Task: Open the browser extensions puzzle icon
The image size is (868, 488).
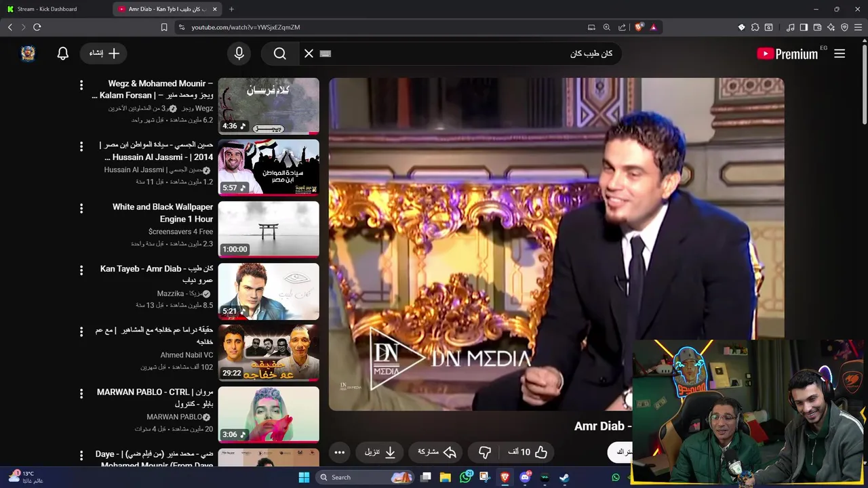Action: [x=755, y=27]
